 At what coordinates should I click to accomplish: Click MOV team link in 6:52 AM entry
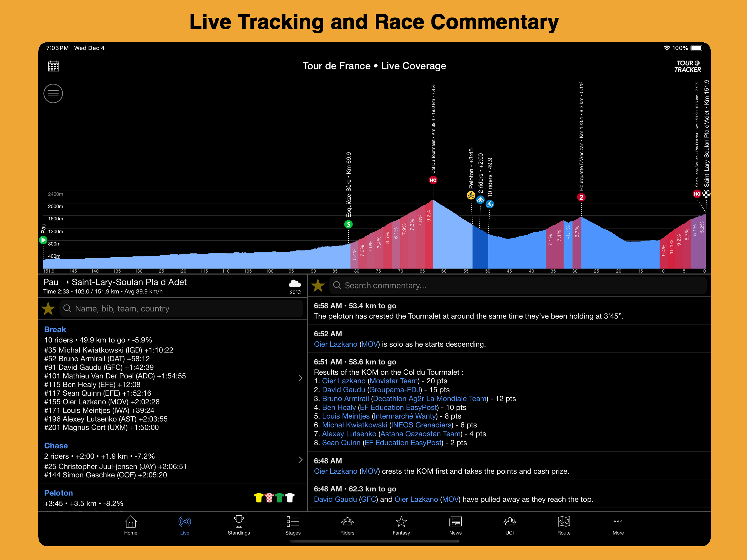pos(369,344)
